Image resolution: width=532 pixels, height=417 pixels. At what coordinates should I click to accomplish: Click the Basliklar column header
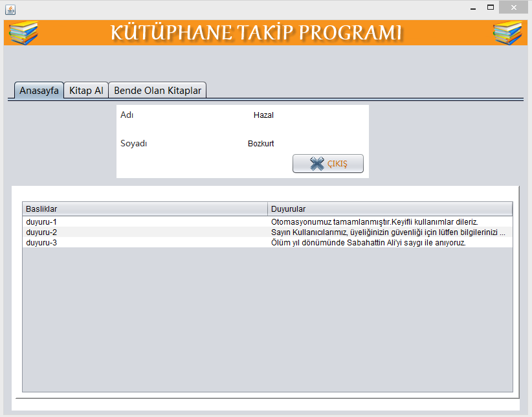pyautogui.click(x=145, y=209)
